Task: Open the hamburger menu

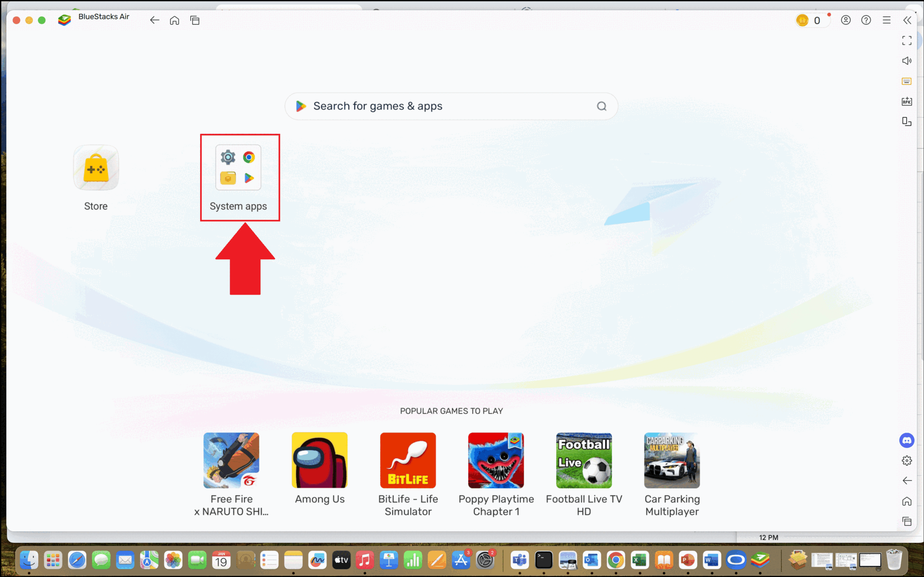Action: [886, 20]
